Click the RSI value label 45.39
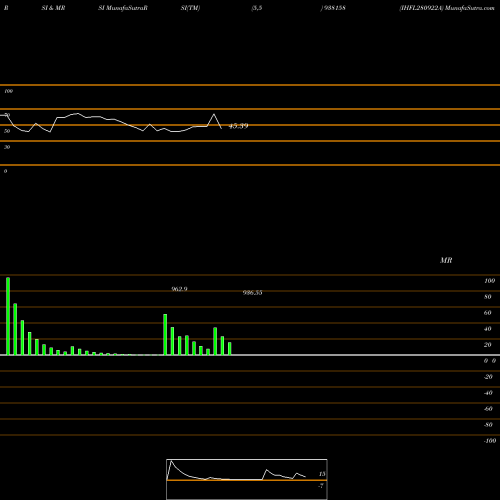Viewport: 500px width, 500px height. coord(238,126)
